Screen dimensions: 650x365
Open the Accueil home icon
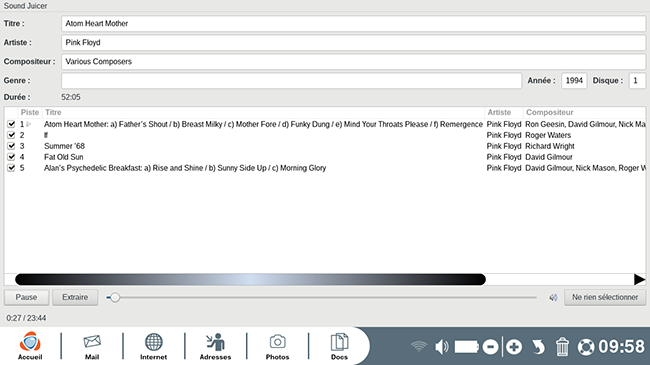pyautogui.click(x=30, y=346)
